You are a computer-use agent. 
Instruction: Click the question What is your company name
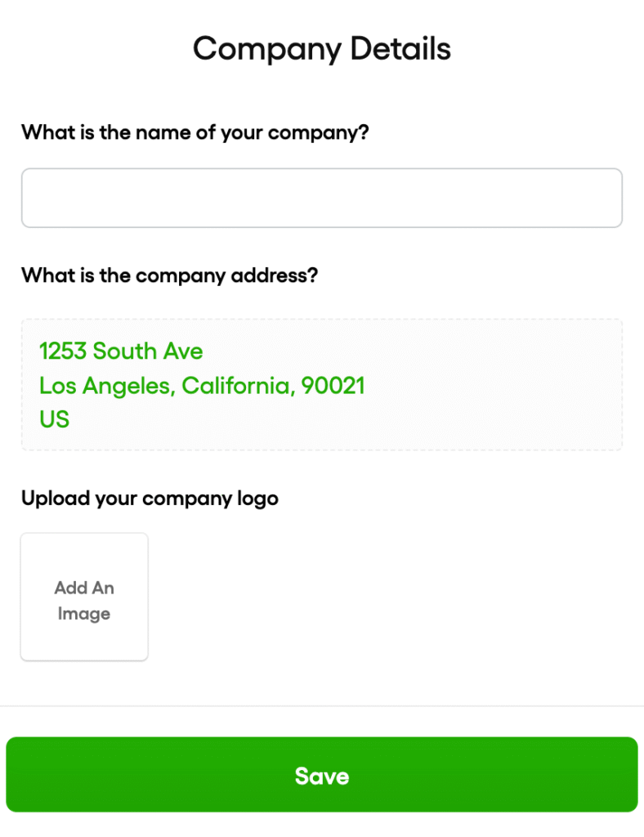(x=195, y=132)
